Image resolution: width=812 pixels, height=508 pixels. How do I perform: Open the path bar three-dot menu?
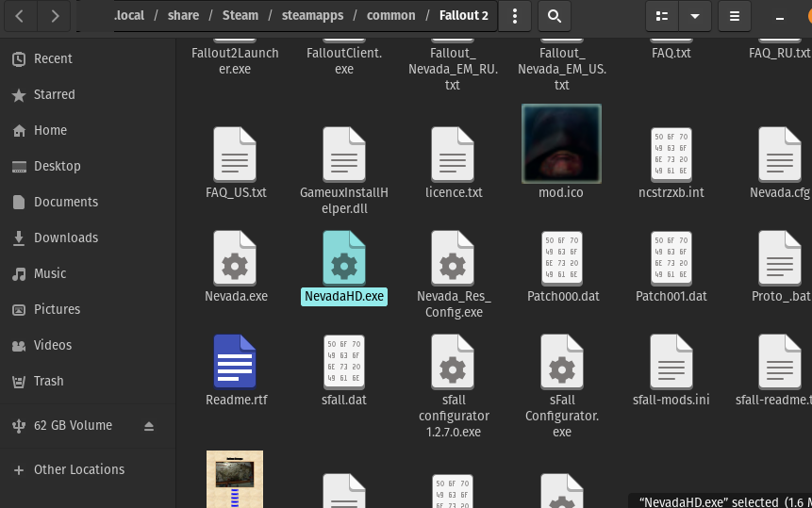coord(514,16)
